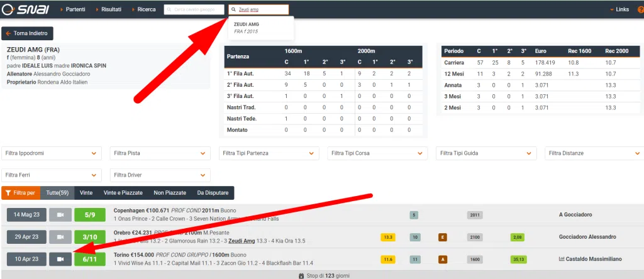Click the Torna Indietro button
The image size is (644, 279).
(27, 33)
